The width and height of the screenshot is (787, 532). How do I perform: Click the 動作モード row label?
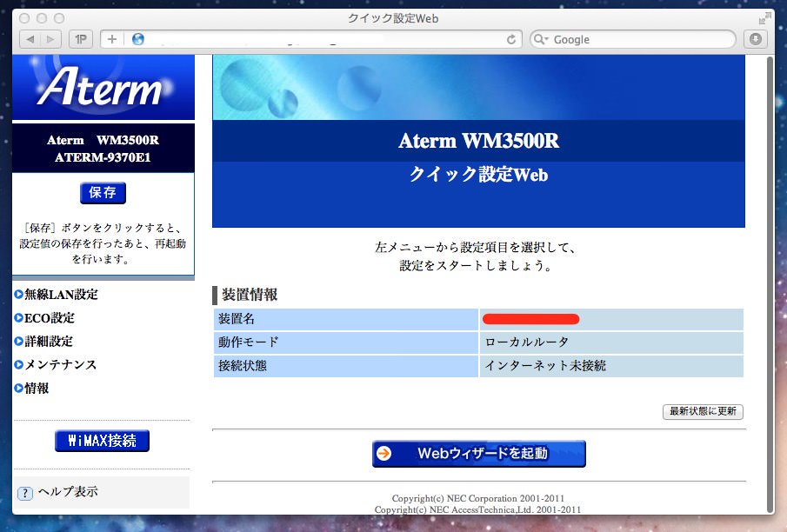coord(249,342)
